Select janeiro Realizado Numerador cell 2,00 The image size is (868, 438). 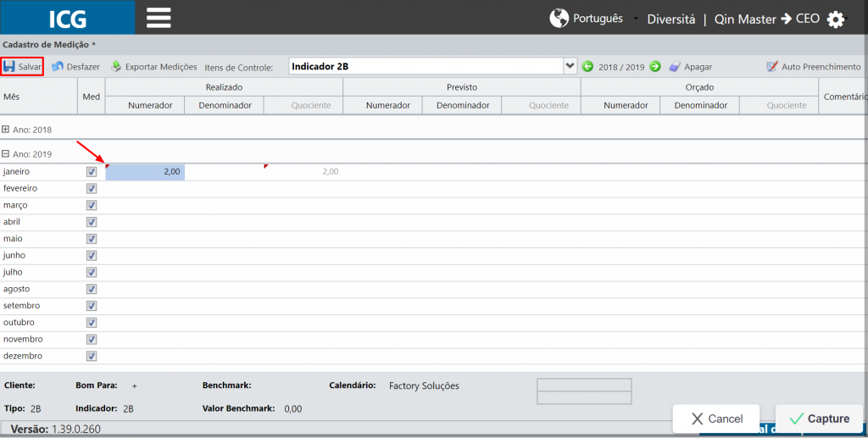145,172
